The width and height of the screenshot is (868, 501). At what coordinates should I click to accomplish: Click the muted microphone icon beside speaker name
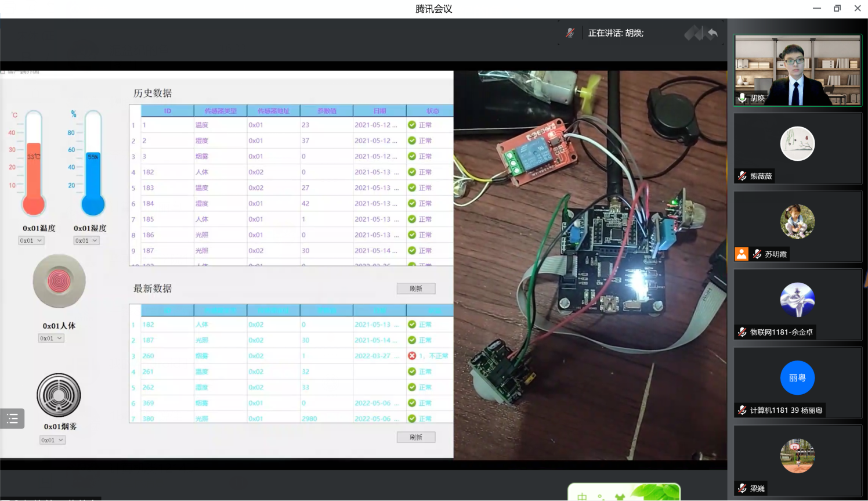pyautogui.click(x=570, y=33)
